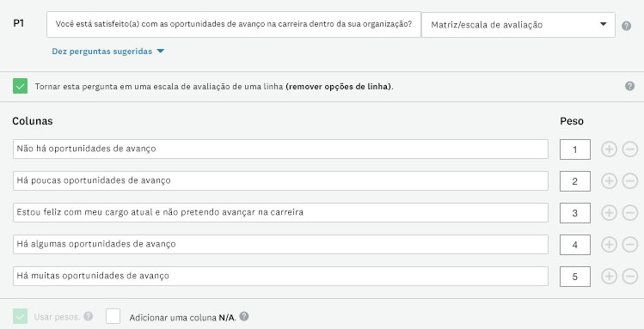Expand the 'Dez perguntas sugeridas' list
644x329 pixels.
[x=107, y=52]
